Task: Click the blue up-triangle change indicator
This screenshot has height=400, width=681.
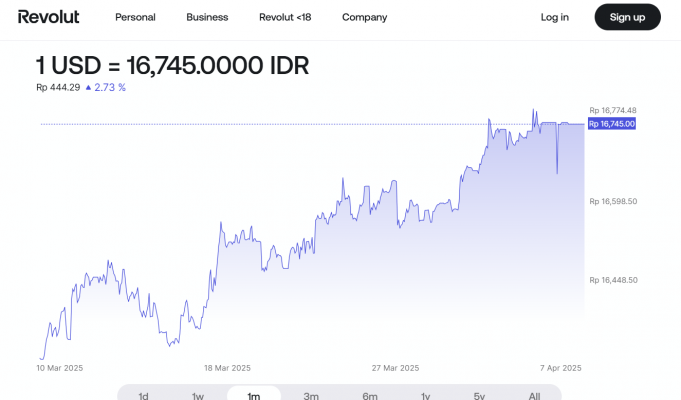Action: point(88,88)
